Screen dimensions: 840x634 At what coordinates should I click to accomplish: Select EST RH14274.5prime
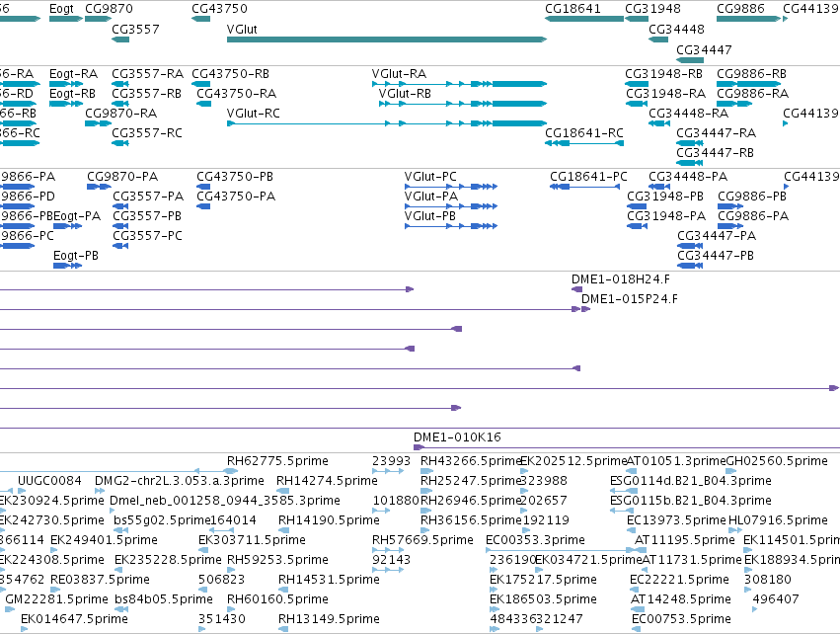point(282,491)
